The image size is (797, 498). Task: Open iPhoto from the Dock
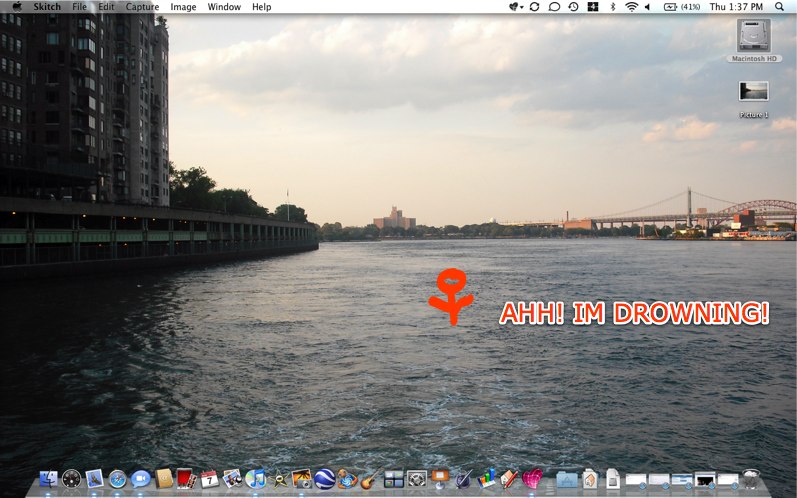(302, 479)
